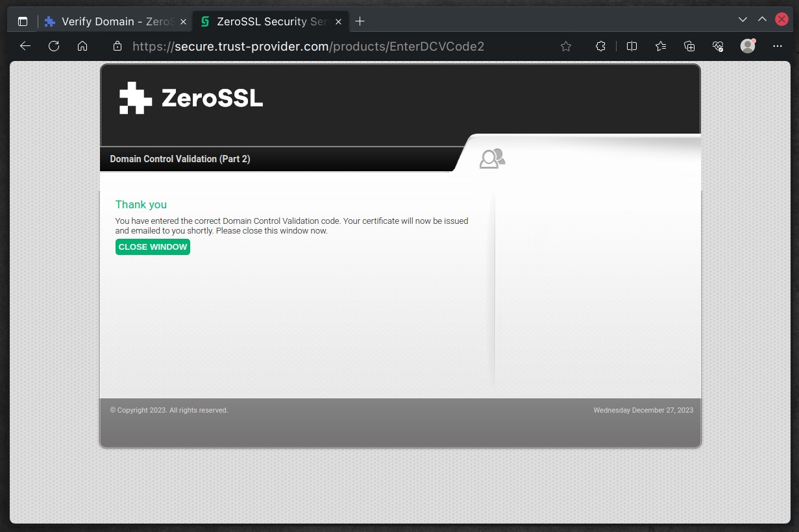
Task: Go back to the previous page
Action: click(25, 46)
